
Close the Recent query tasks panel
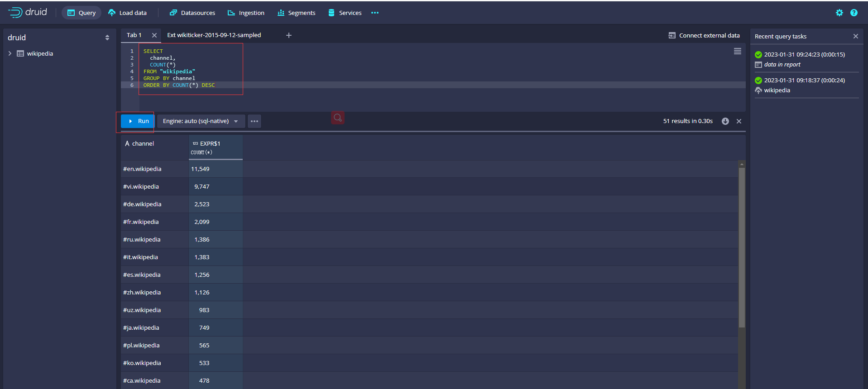point(856,36)
